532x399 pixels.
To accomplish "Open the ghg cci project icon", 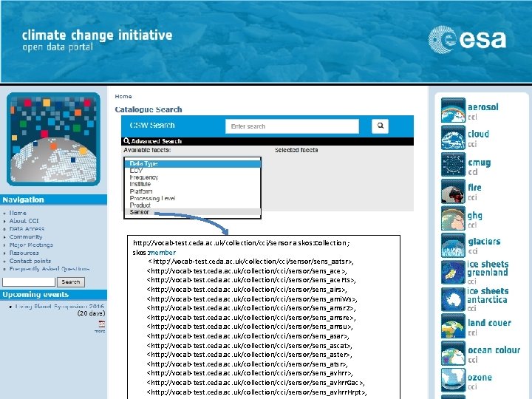I will [453, 218].
